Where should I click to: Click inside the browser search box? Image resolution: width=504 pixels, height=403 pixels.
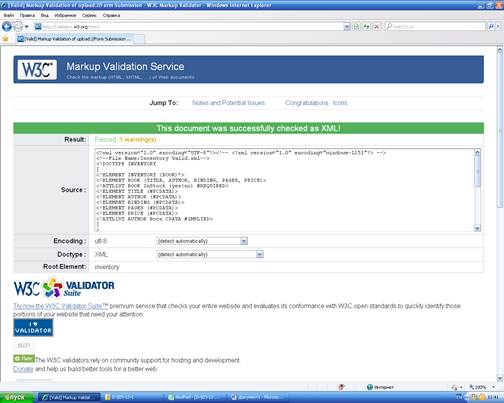click(x=435, y=27)
